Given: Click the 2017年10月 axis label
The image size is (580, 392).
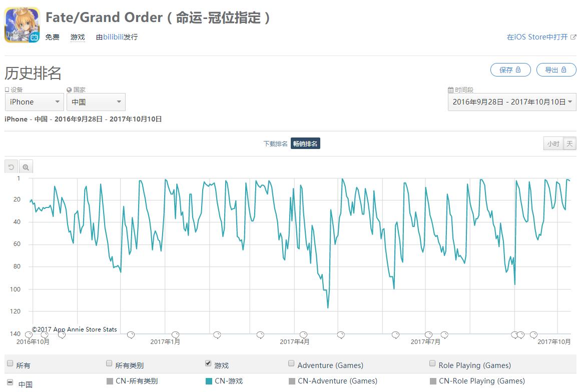Looking at the screenshot, I should pyautogui.click(x=554, y=342).
